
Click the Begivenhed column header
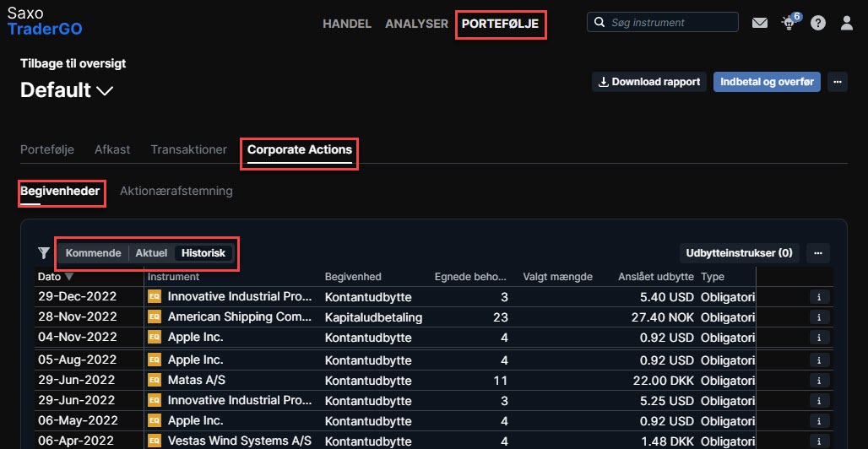coord(353,276)
